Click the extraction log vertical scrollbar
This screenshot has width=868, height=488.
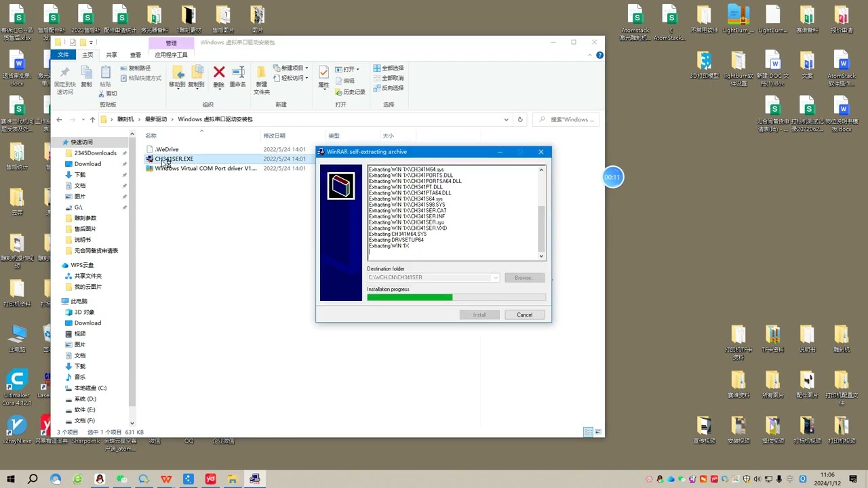click(541, 212)
